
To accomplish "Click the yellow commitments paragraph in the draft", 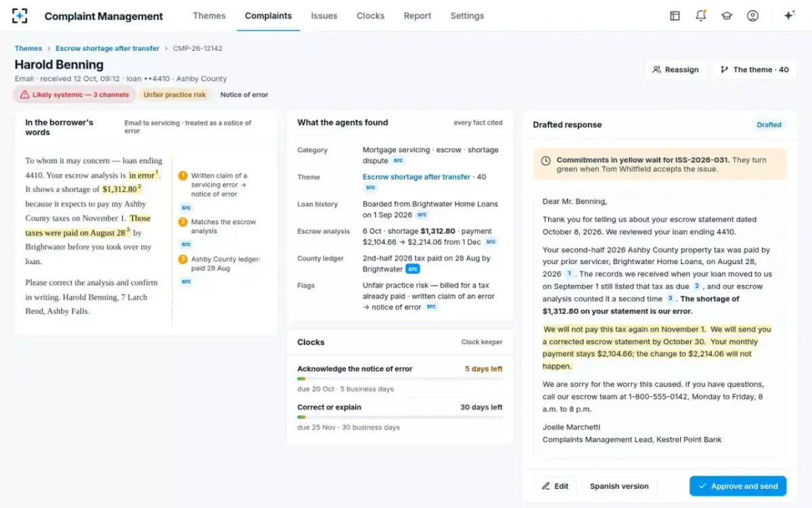I will (657, 347).
